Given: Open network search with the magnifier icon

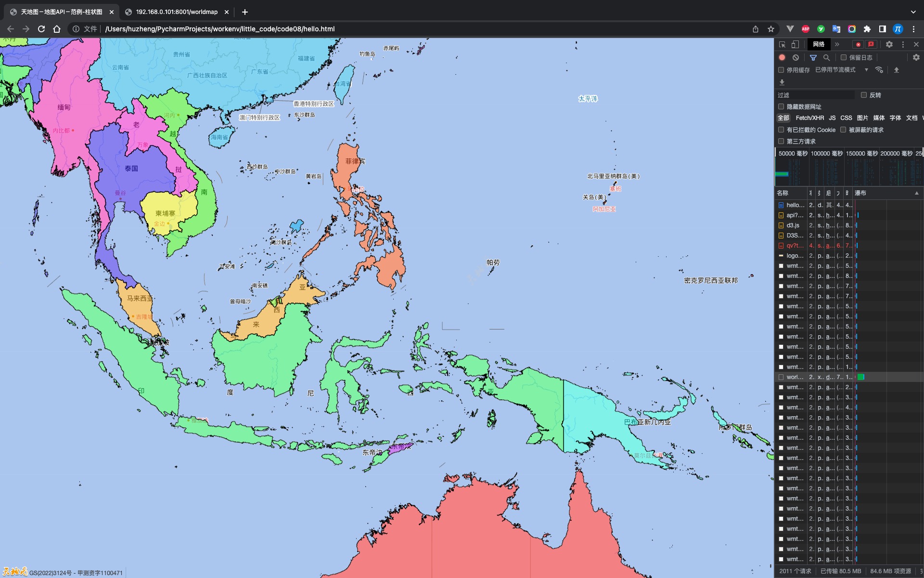Looking at the screenshot, I should [827, 57].
